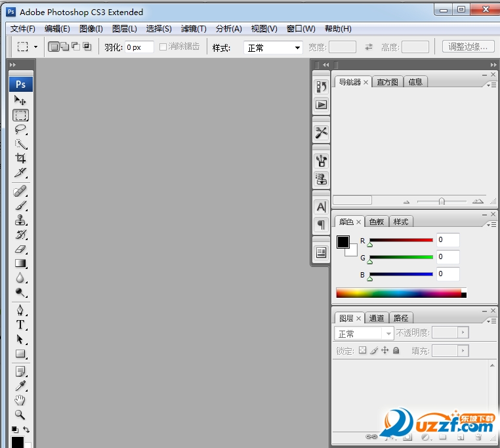
Task: Select the Rectangular Marquee tool in toolbox
Action: click(21, 115)
